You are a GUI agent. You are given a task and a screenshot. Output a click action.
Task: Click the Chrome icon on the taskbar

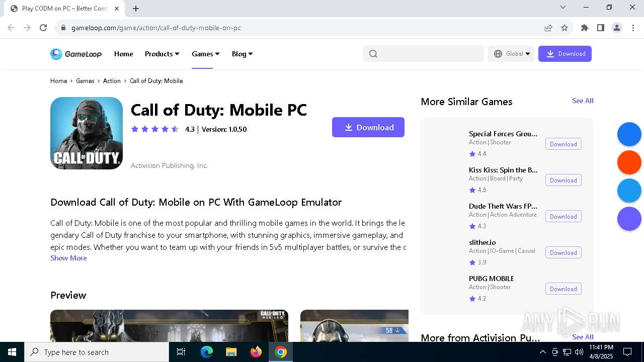tap(281, 352)
